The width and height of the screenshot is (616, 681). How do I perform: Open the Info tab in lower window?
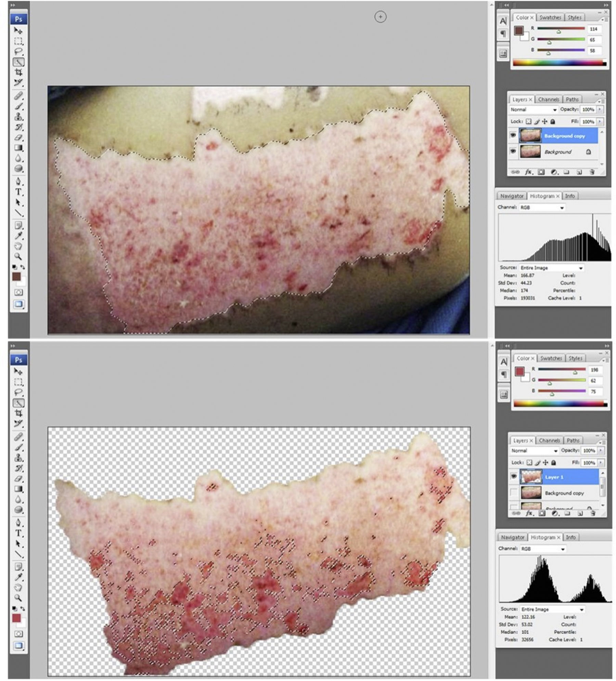click(x=570, y=537)
